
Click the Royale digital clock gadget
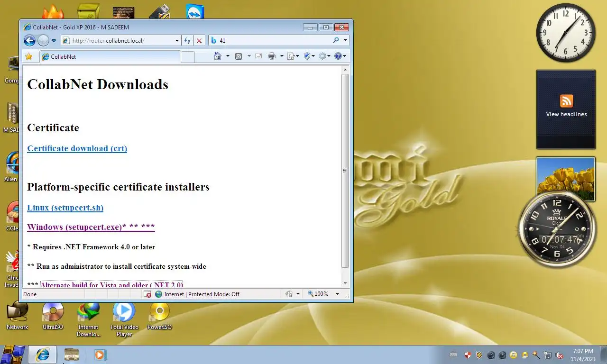[557, 229]
